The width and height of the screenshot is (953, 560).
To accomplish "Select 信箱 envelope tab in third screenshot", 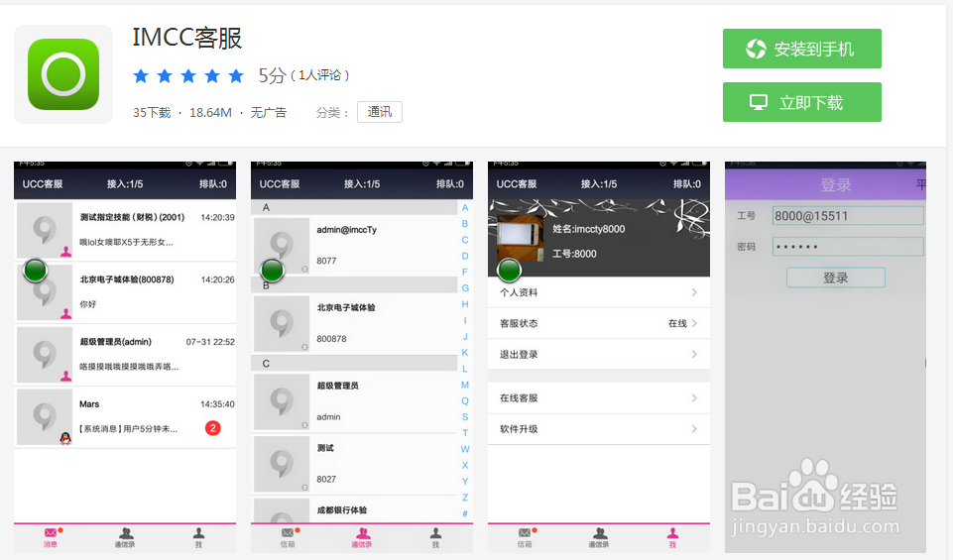I will point(526,537).
